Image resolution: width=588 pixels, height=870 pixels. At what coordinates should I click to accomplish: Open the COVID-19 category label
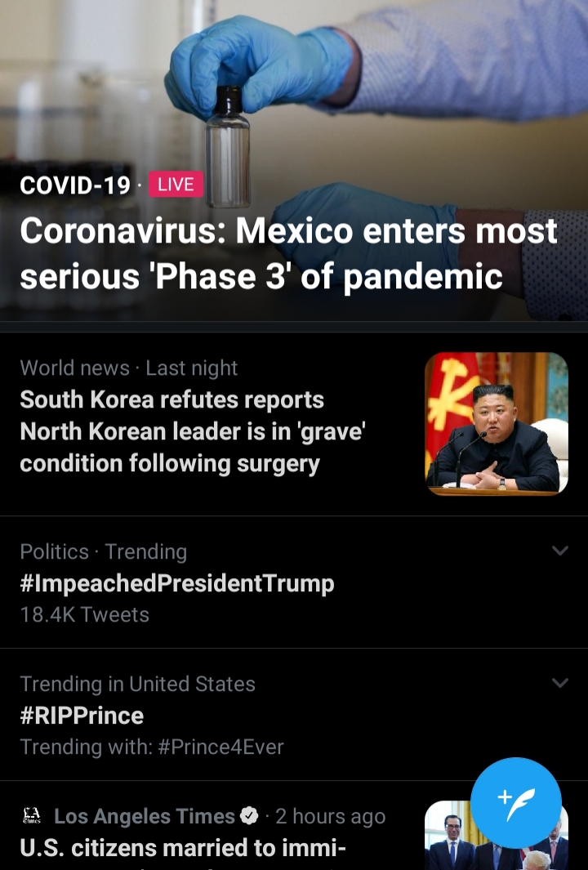point(75,185)
